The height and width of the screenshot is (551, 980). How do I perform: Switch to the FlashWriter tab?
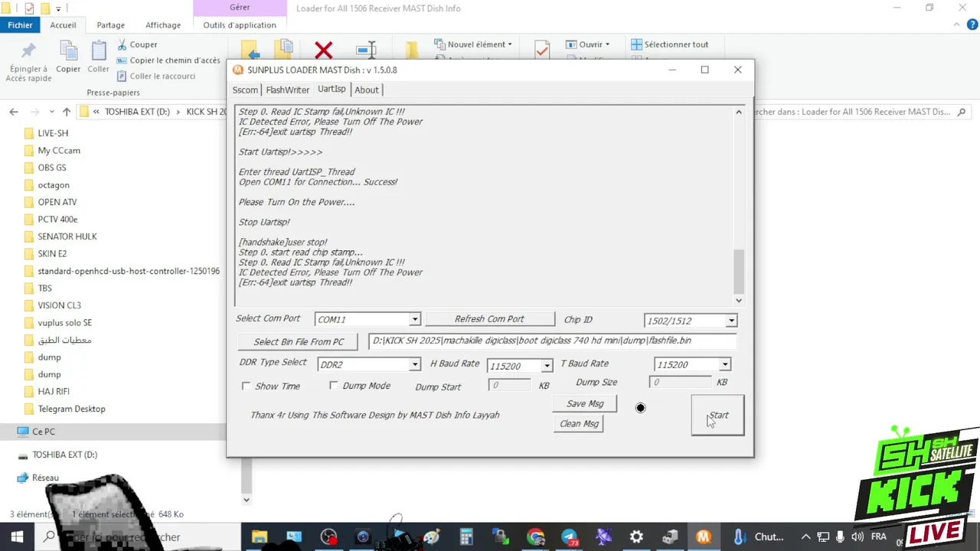[288, 90]
